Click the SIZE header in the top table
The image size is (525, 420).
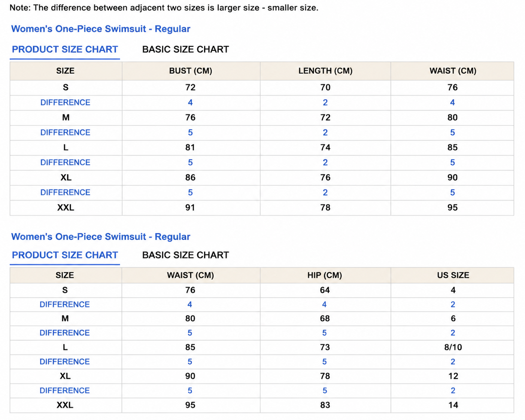click(66, 71)
